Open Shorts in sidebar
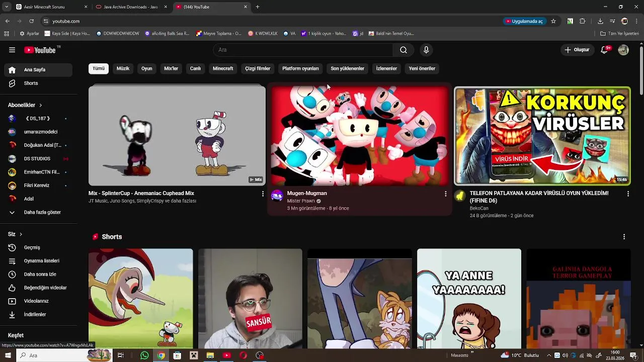The width and height of the screenshot is (644, 362). coord(38,83)
